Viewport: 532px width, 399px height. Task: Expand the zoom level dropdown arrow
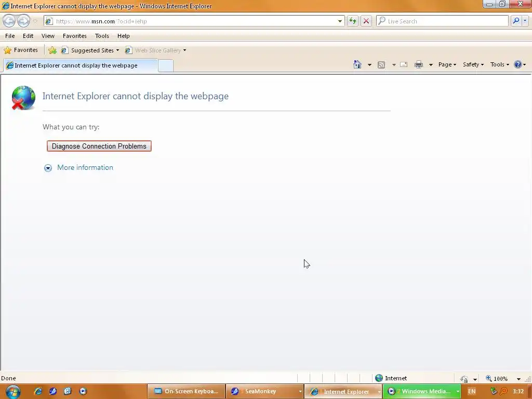(x=518, y=379)
